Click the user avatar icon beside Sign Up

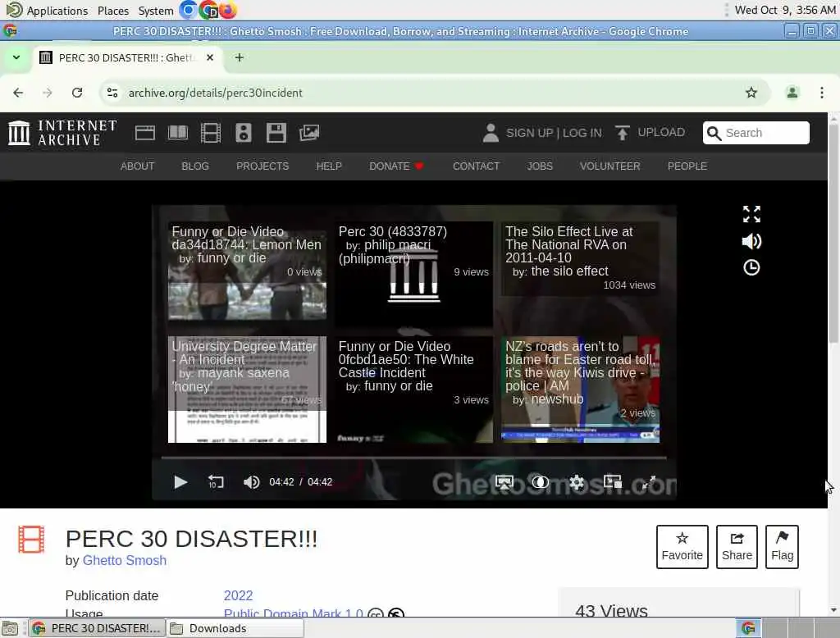tap(491, 133)
